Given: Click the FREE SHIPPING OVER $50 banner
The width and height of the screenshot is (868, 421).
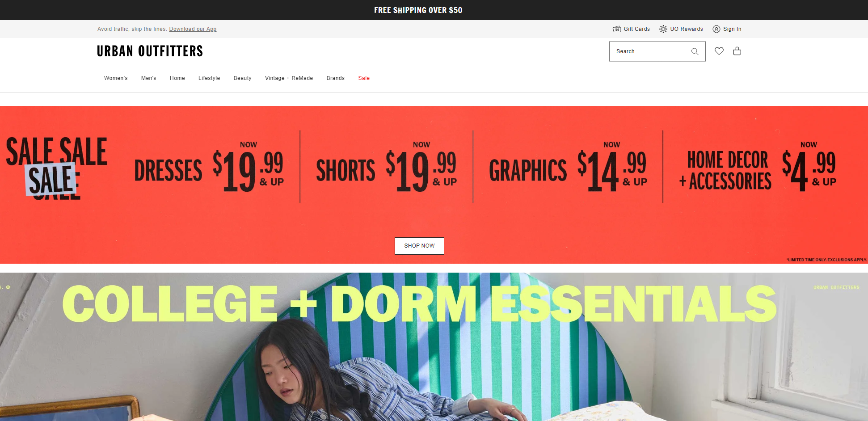Looking at the screenshot, I should pyautogui.click(x=418, y=10).
